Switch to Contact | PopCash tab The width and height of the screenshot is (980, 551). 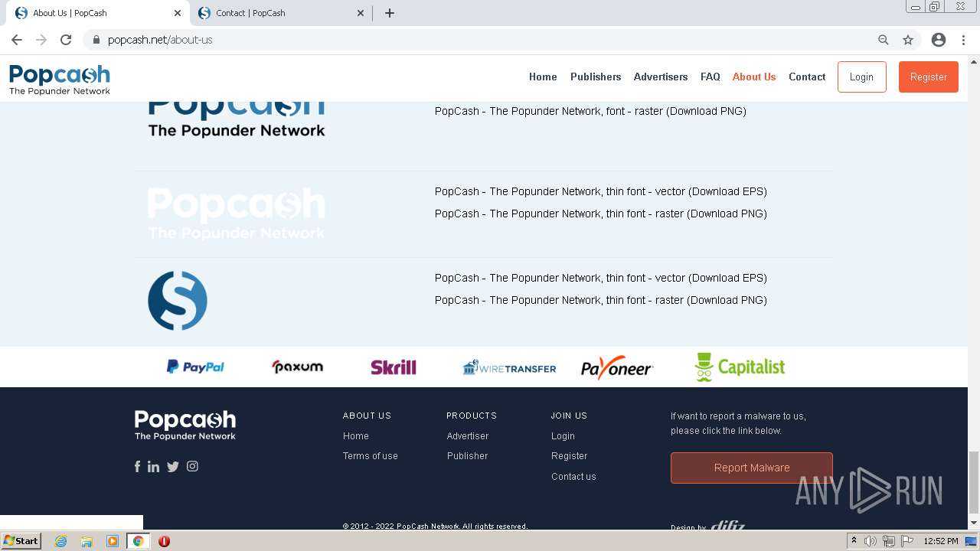coord(280,13)
